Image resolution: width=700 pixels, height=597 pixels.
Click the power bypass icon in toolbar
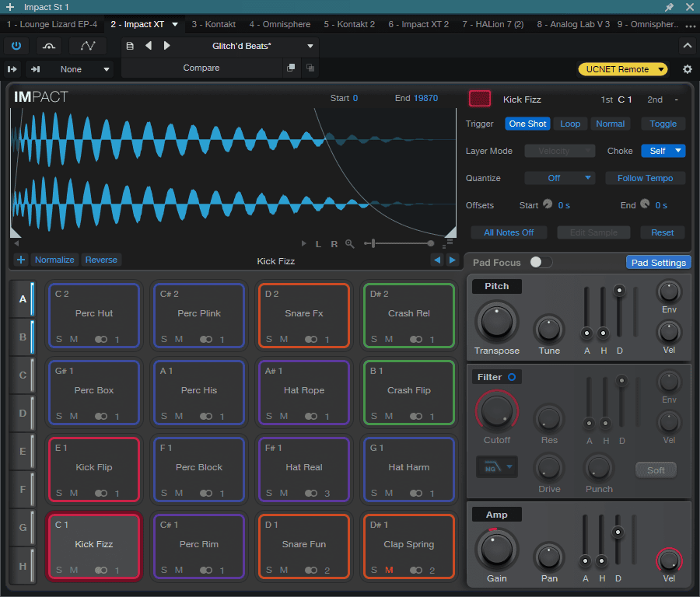[x=16, y=46]
